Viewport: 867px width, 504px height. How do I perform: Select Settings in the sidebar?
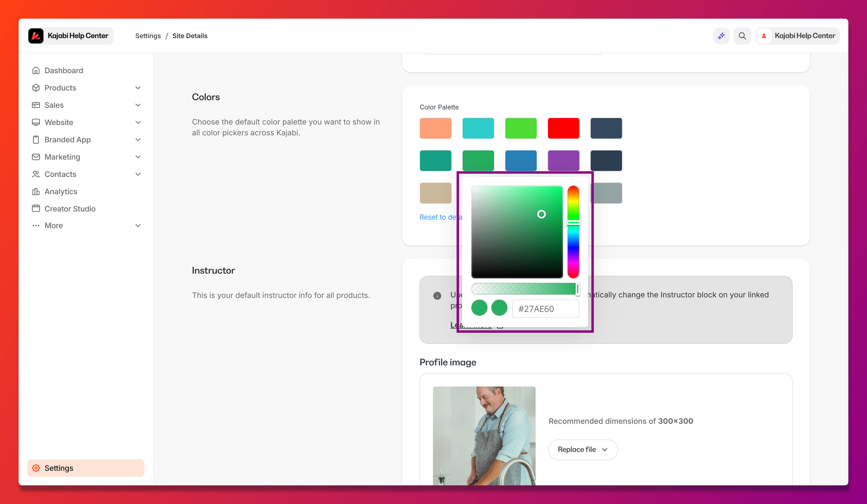pos(86,468)
